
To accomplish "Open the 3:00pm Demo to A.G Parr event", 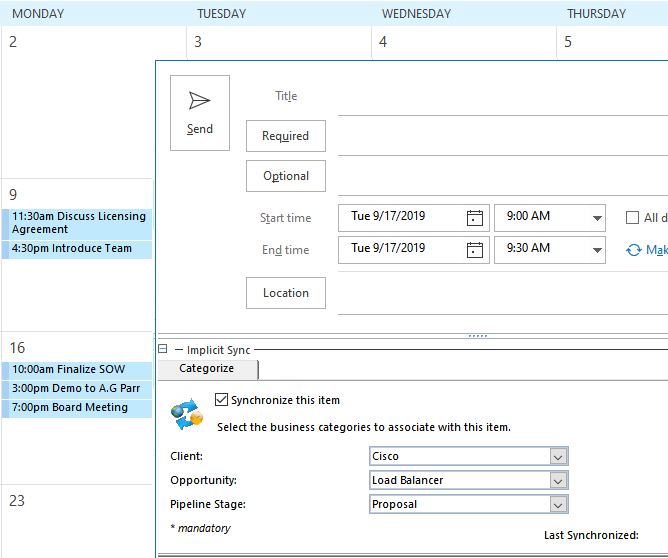I will click(x=77, y=389).
